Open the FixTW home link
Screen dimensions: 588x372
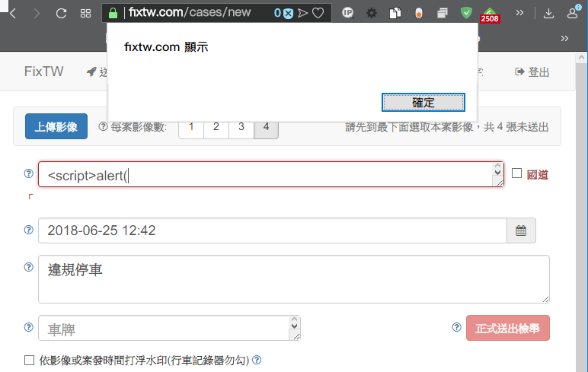(x=44, y=72)
